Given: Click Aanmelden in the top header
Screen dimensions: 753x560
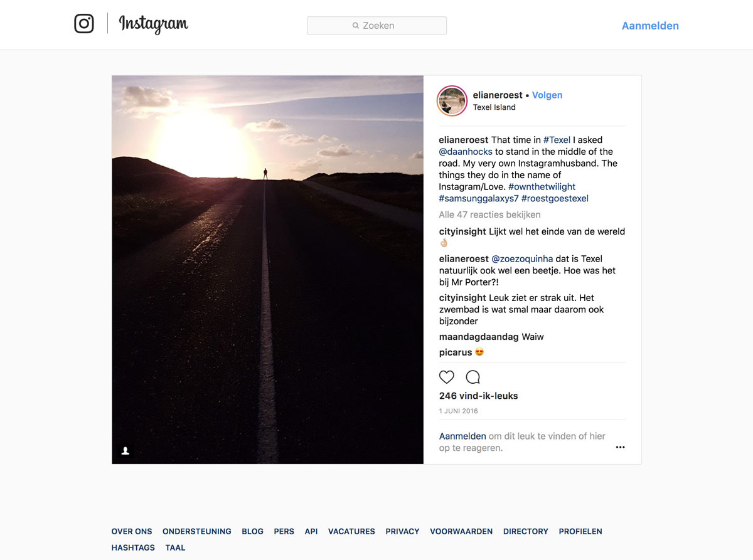Looking at the screenshot, I should coord(650,26).
